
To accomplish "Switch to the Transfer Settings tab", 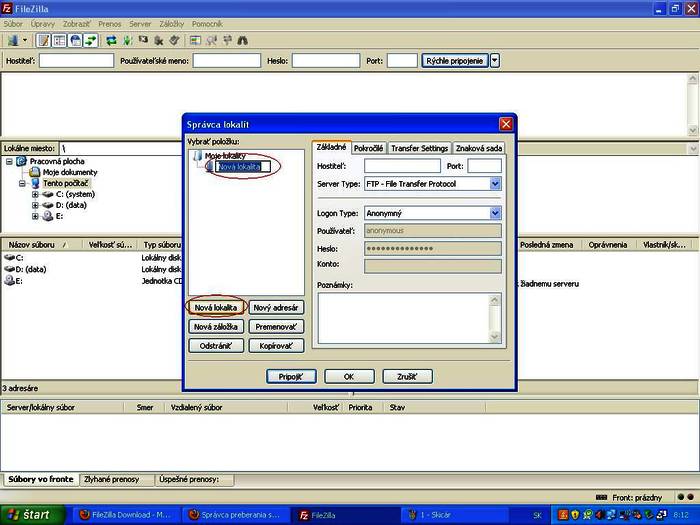I will tap(419, 148).
